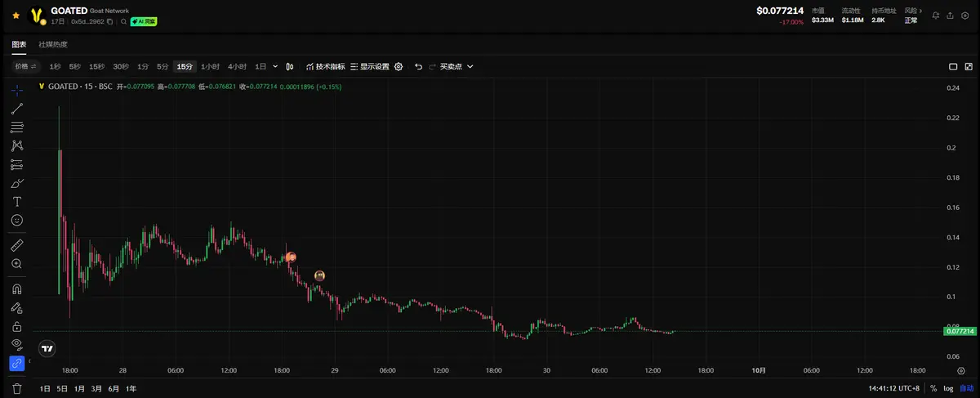
Task: Open the hexagon settings icon in header
Action: (x=964, y=15)
